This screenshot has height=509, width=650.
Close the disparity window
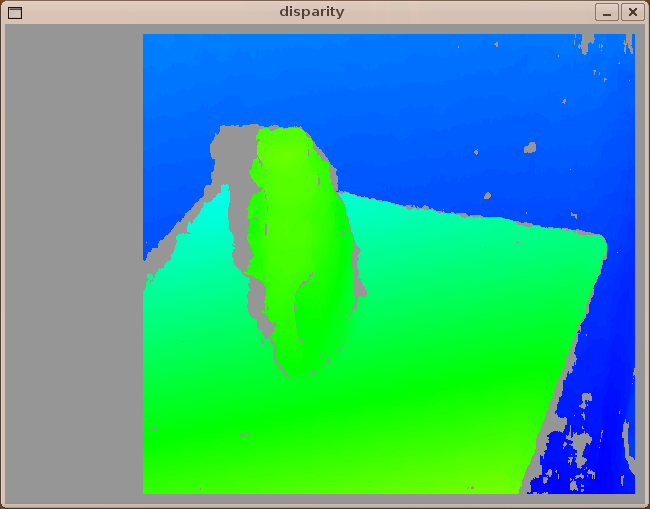pyautogui.click(x=632, y=12)
